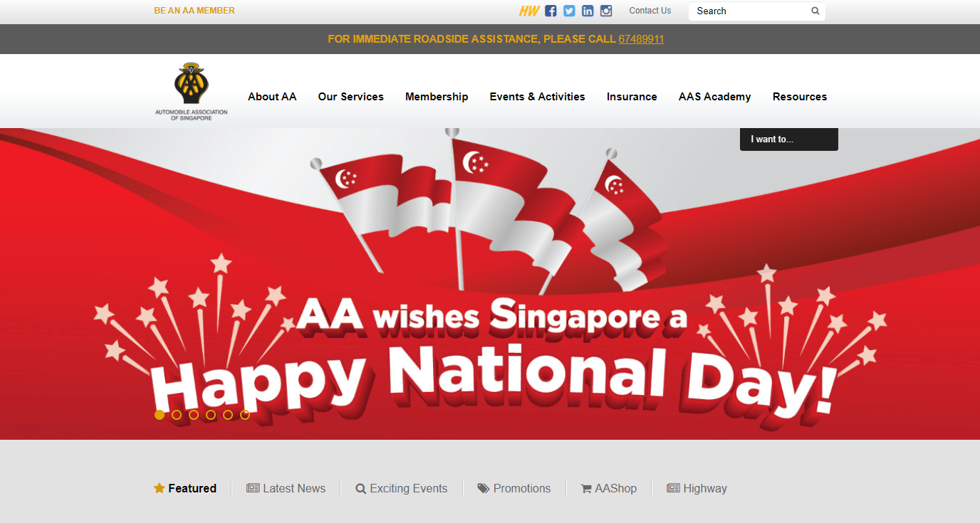The width and height of the screenshot is (980, 523).
Task: Open the HW Highway icon link
Action: pyautogui.click(x=529, y=11)
